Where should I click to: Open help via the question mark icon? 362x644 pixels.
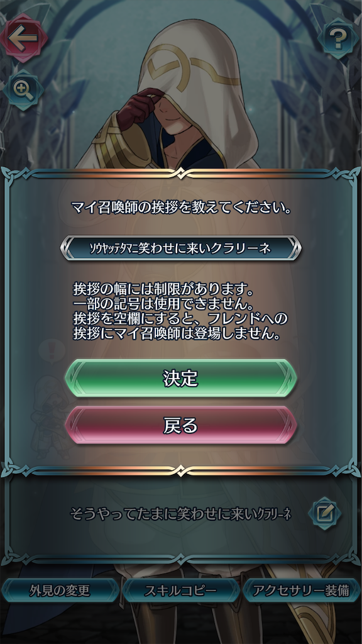338,38
